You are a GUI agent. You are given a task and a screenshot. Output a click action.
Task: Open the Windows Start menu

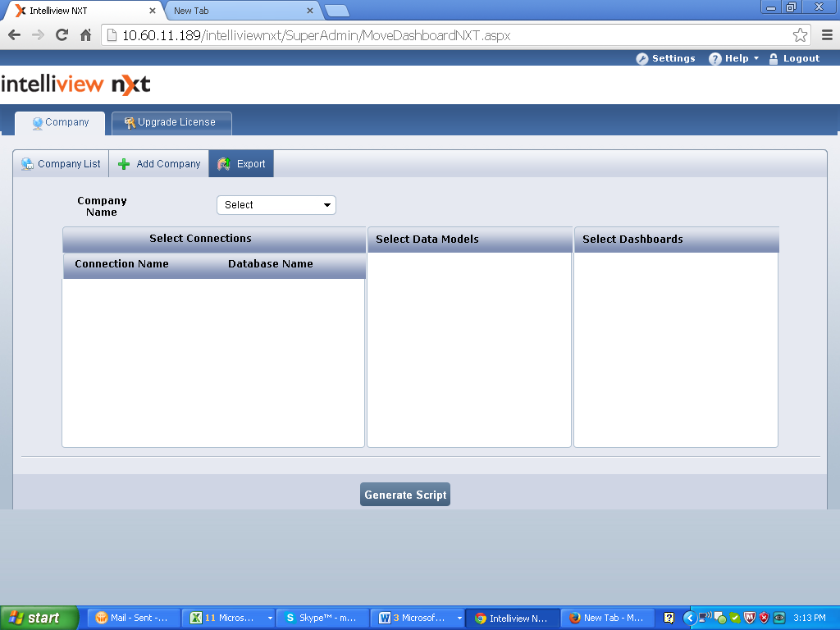(39, 618)
